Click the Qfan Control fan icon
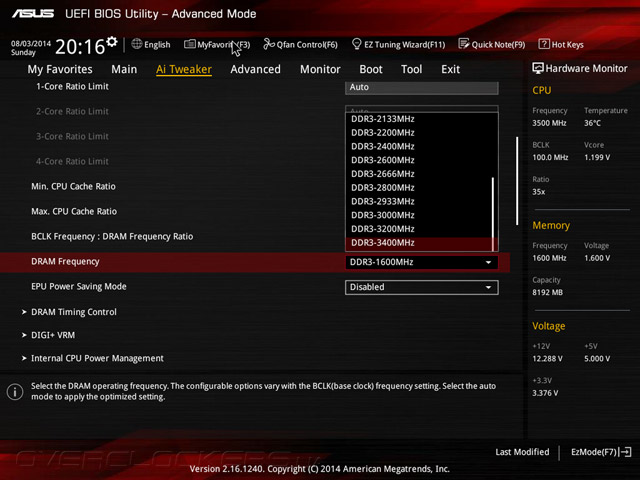Image resolution: width=640 pixels, height=480 pixels. point(269,44)
